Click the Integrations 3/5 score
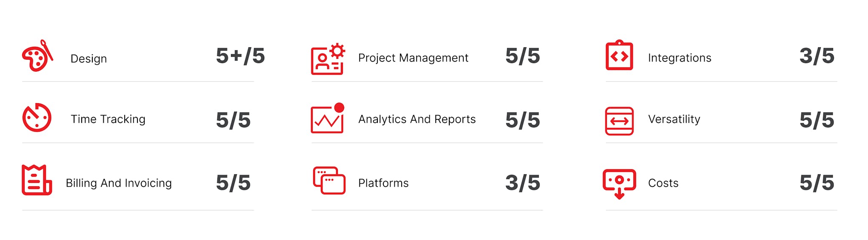868x240 pixels. click(x=817, y=56)
